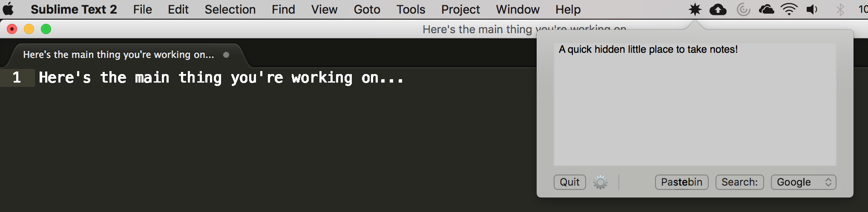Close the tab via its unsaved dot

pyautogui.click(x=226, y=54)
